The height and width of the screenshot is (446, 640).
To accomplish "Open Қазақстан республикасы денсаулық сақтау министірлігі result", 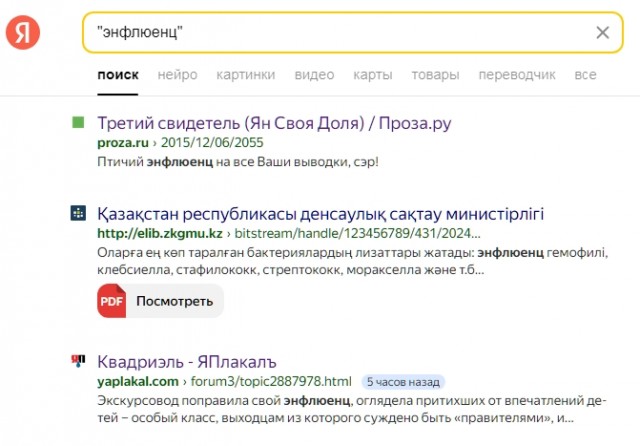I will (x=320, y=214).
